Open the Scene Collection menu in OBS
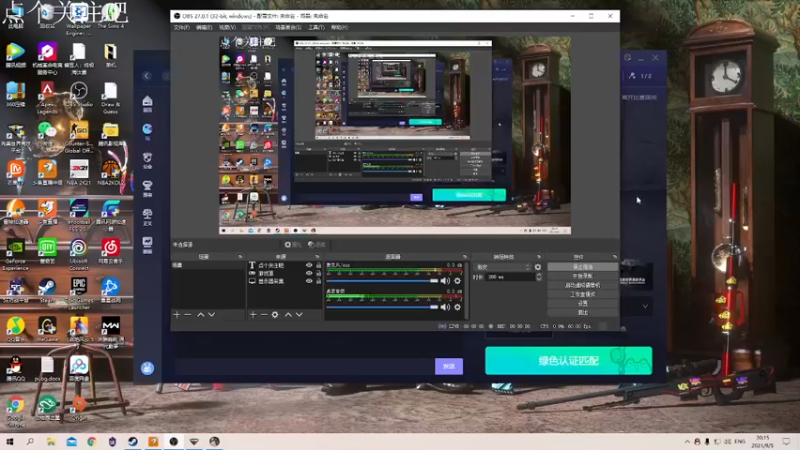Screen dimensions: 800x450 (x=288, y=28)
